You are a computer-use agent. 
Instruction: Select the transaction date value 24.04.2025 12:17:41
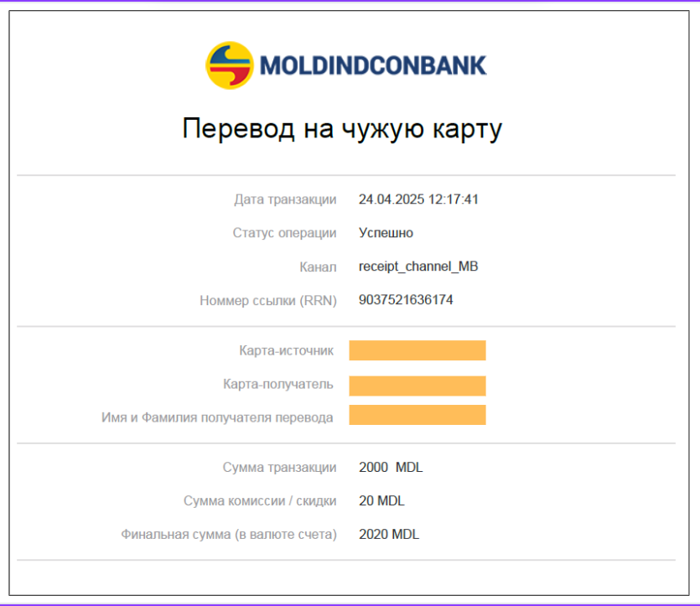point(418,199)
